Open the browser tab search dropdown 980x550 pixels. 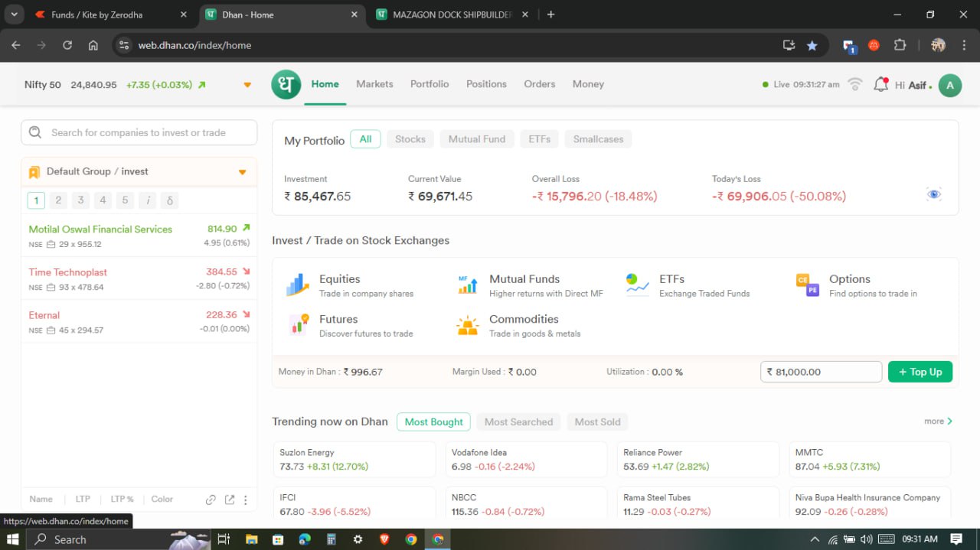point(14,15)
